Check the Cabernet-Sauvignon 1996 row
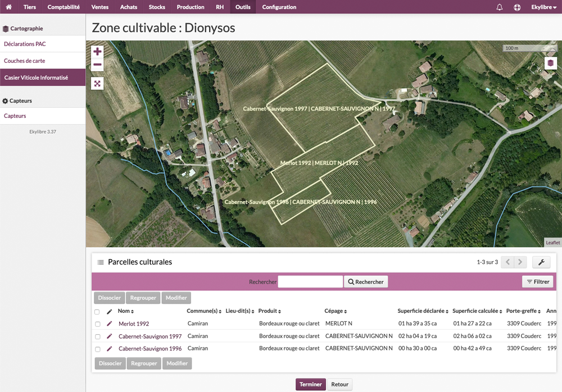Screen dimensions: 562x392 click(x=97, y=349)
